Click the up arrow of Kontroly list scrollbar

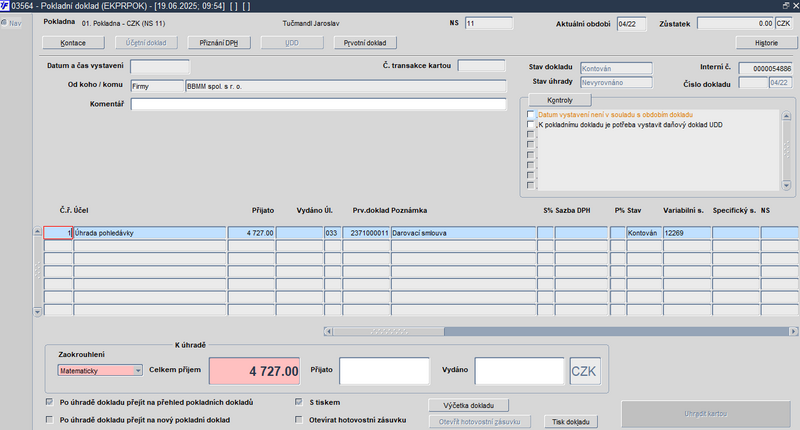[786, 116]
